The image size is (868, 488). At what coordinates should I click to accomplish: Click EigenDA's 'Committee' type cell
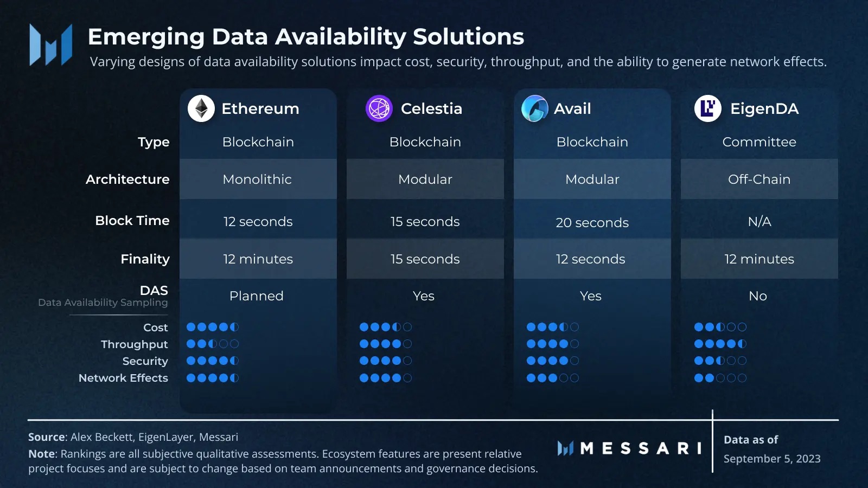point(759,142)
